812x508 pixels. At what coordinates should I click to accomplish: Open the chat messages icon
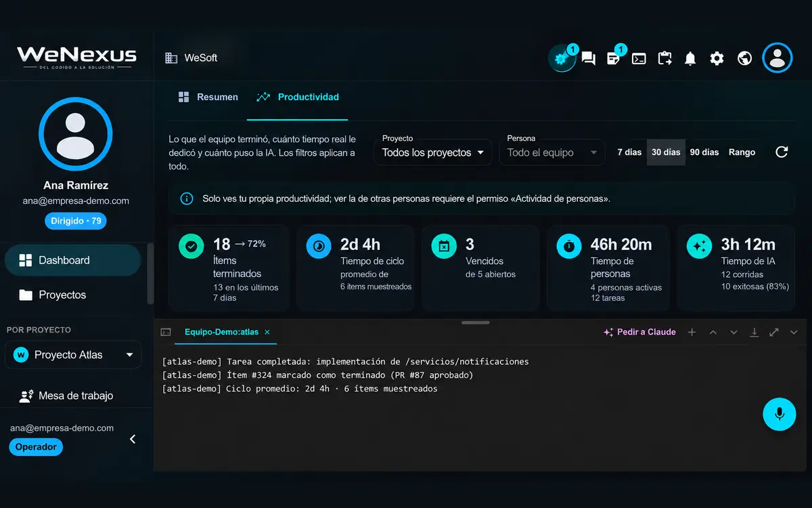click(x=589, y=59)
